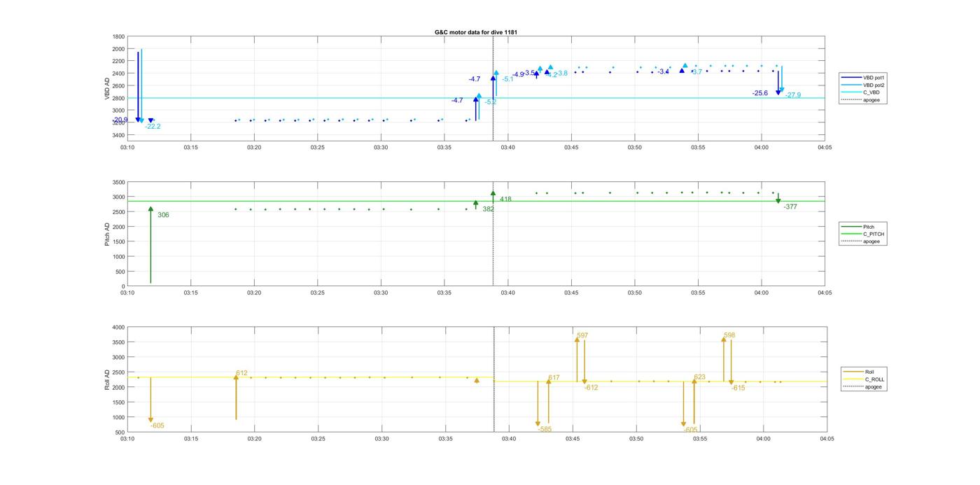Click the roll arrow labeled -585
Screen dimensions: 980x485
pyautogui.click(x=538, y=404)
